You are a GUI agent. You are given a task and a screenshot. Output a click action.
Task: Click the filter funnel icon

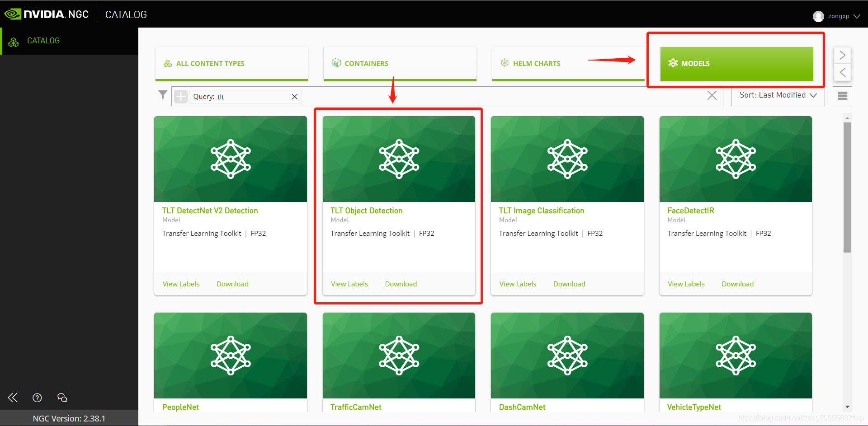[163, 95]
